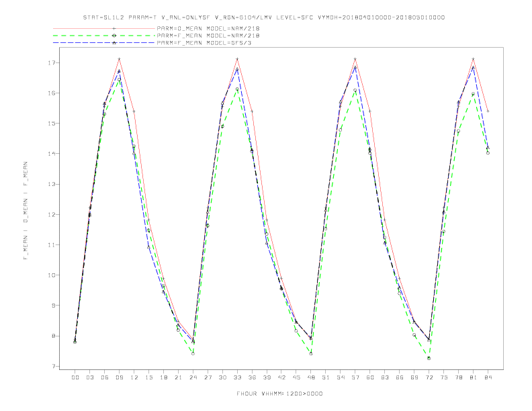
Task: Click x-axis tick label 15
Action: pyautogui.click(x=148, y=377)
